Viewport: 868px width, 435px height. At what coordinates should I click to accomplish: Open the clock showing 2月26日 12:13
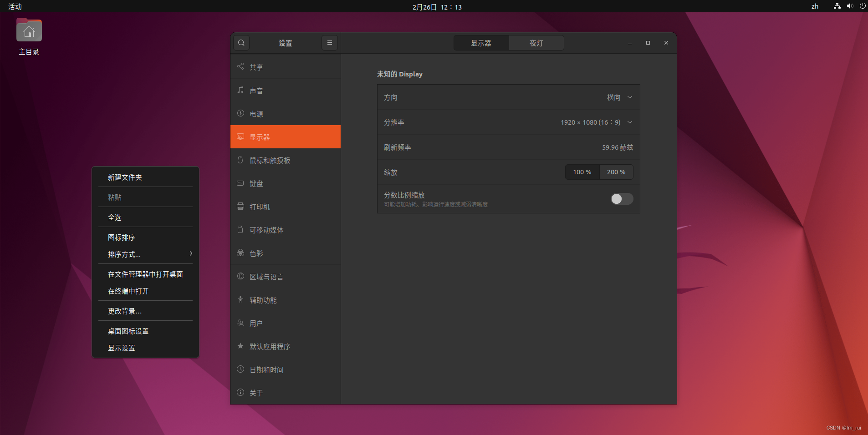(437, 7)
